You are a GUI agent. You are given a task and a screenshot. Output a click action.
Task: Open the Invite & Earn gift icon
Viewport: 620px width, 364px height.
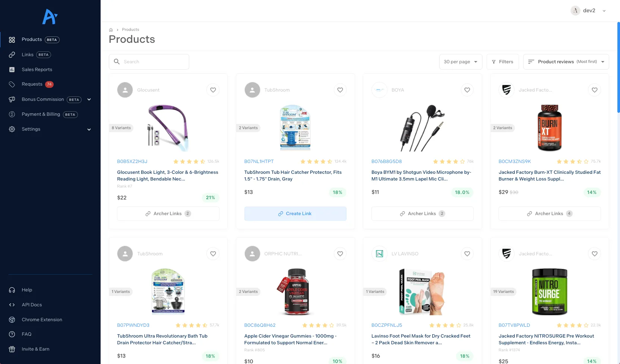coord(12,349)
